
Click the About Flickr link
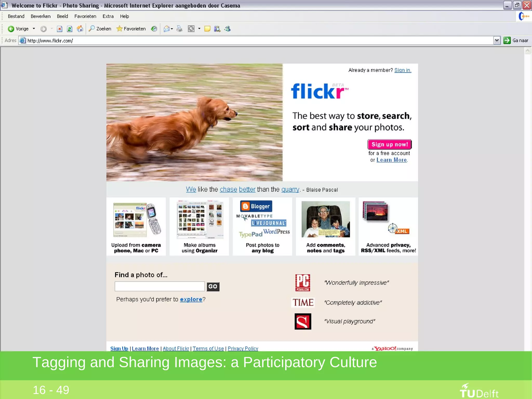pyautogui.click(x=176, y=349)
